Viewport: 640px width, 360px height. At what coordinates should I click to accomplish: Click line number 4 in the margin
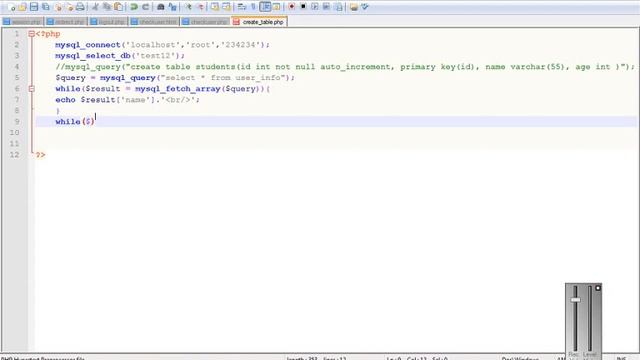(16, 67)
